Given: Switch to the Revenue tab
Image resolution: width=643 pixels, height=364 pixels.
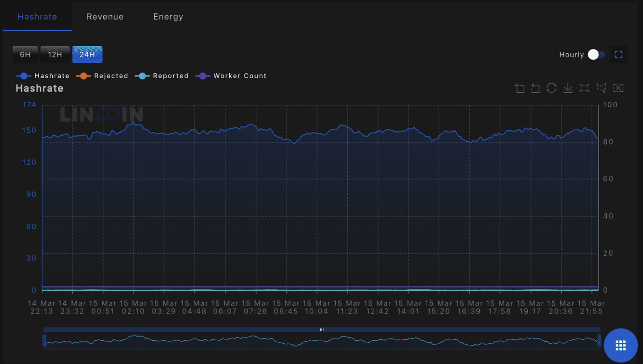Looking at the screenshot, I should coord(105,17).
